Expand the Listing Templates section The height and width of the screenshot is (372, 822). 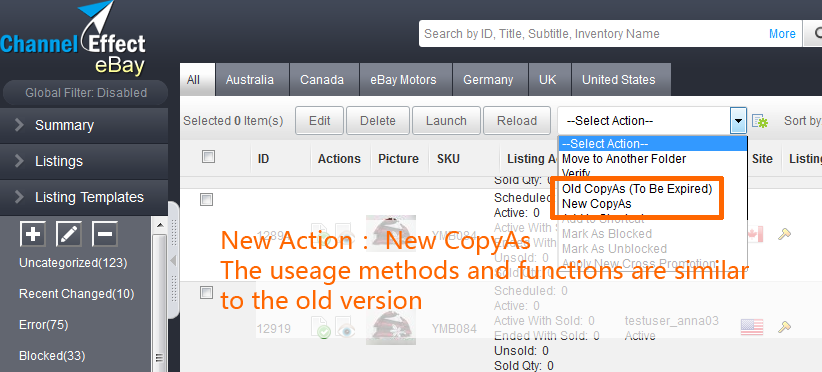coord(84,197)
